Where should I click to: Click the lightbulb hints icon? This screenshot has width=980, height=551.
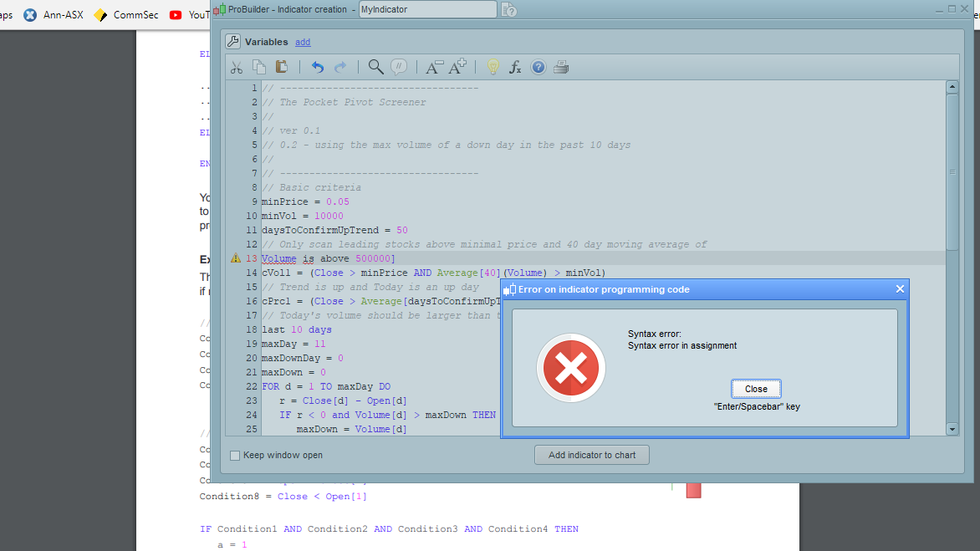493,67
